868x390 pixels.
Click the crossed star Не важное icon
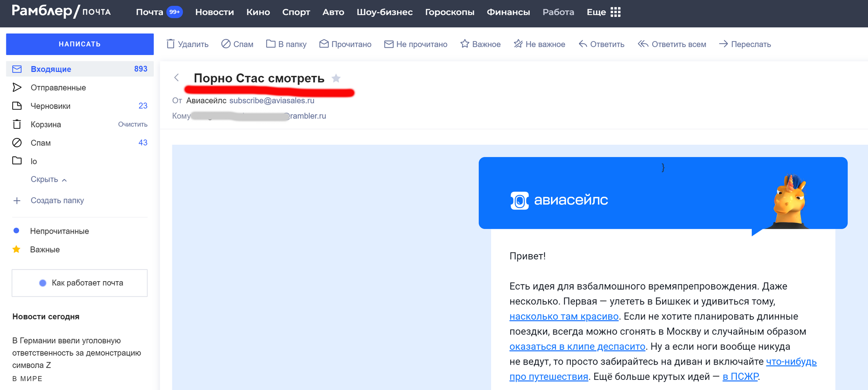point(518,44)
